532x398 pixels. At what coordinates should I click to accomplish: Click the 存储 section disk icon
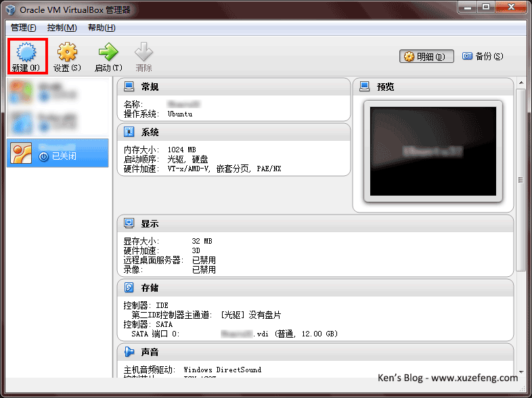129,288
